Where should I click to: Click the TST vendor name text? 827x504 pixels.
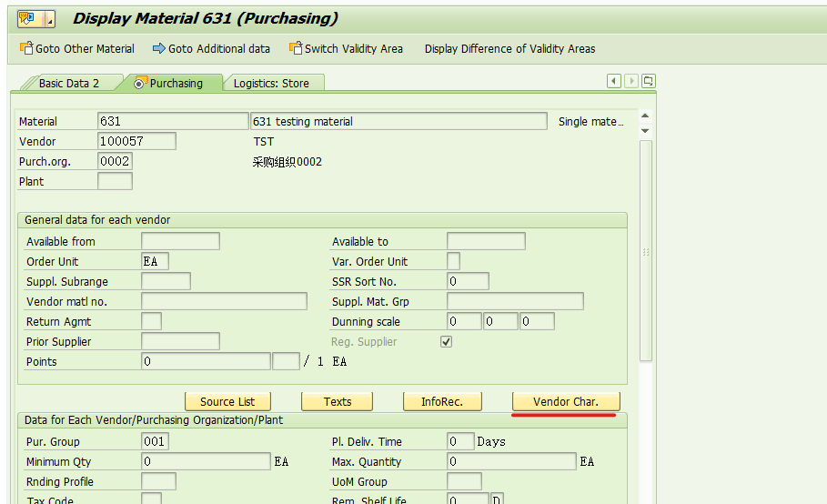point(264,142)
